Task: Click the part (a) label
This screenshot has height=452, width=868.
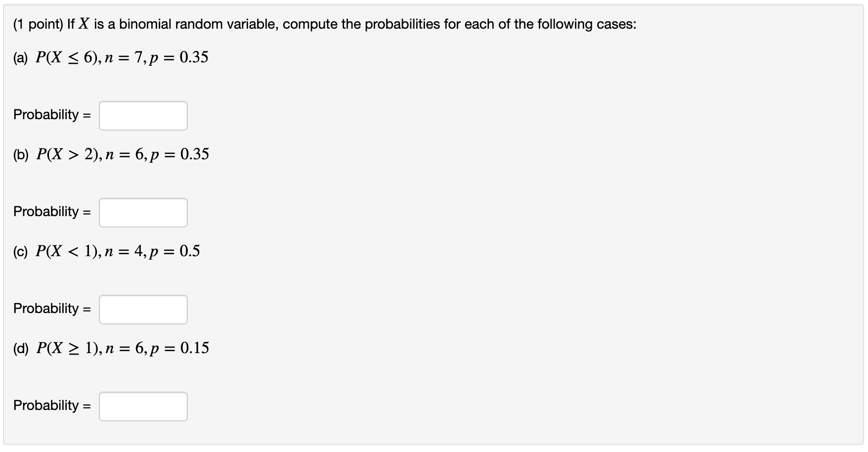Action: pyautogui.click(x=20, y=57)
